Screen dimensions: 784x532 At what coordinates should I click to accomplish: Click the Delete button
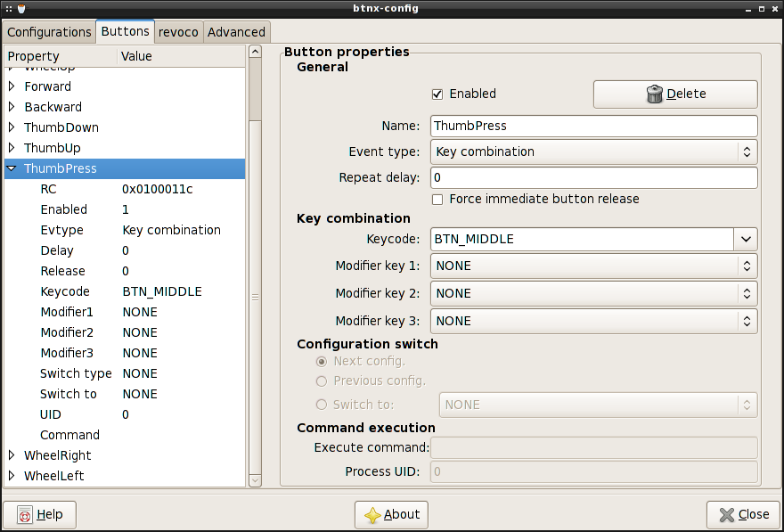pyautogui.click(x=675, y=94)
